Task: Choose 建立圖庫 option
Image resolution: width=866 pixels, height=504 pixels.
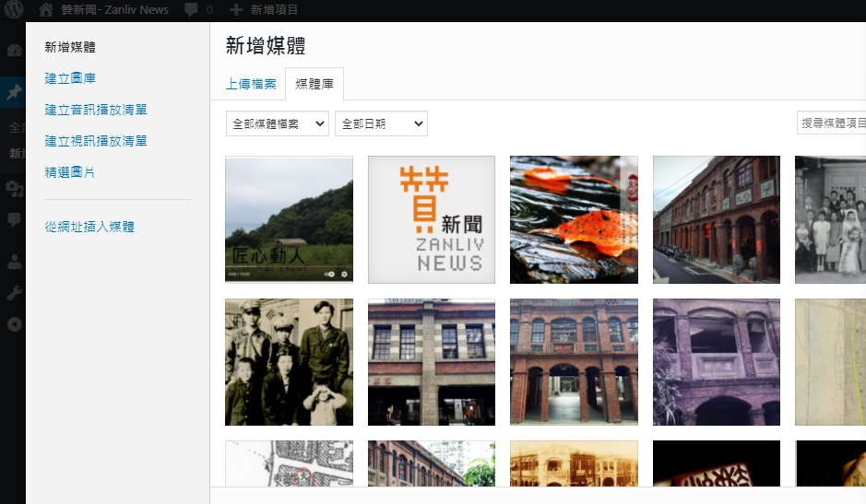Action: pyautogui.click(x=70, y=78)
